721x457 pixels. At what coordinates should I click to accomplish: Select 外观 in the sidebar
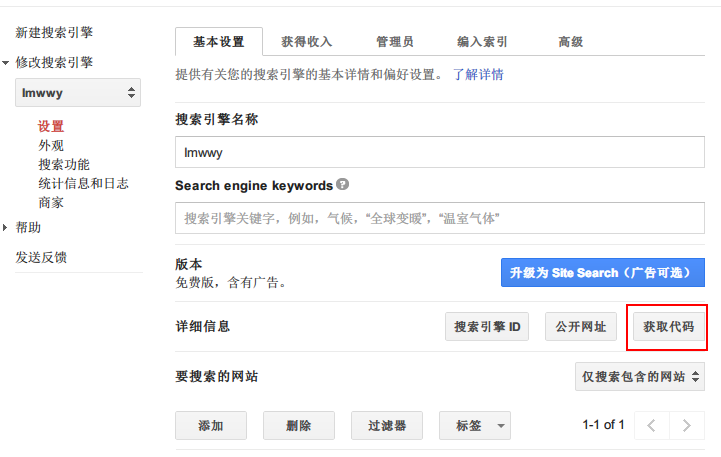(x=51, y=145)
